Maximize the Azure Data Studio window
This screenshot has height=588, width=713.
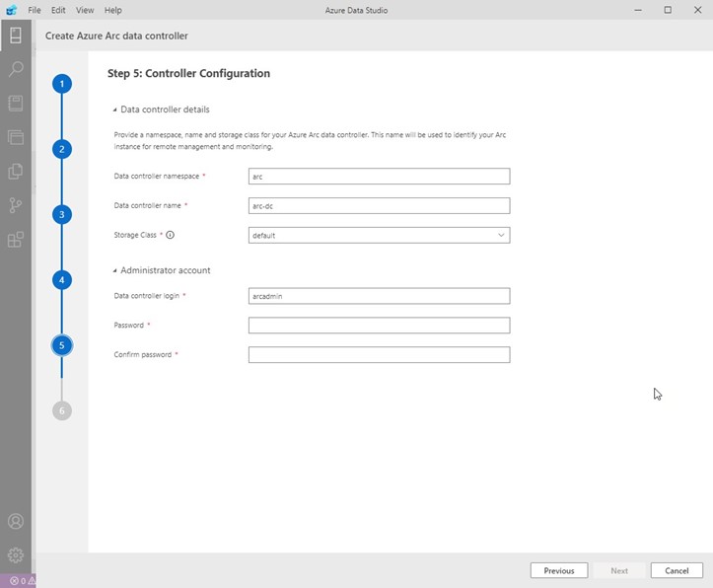click(x=668, y=10)
